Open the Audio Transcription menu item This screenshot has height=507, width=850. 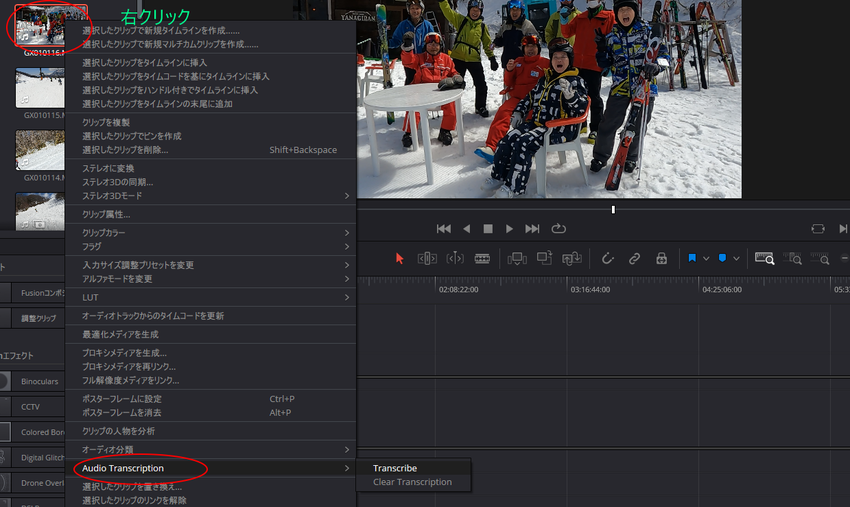211,468
